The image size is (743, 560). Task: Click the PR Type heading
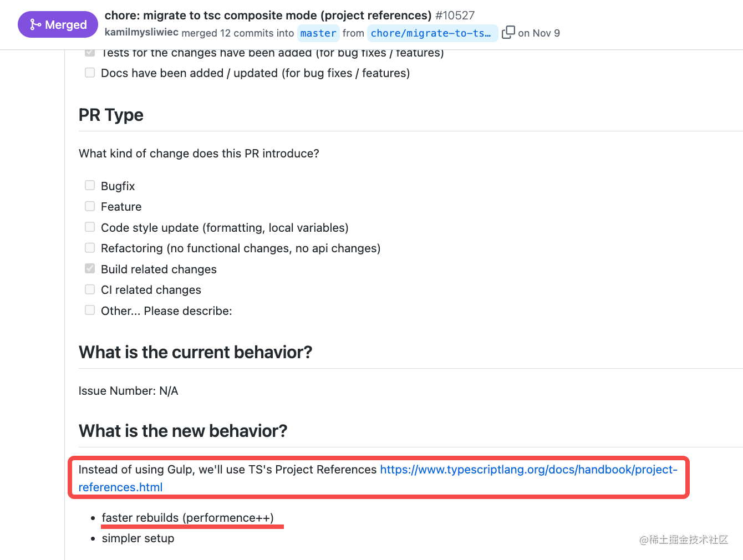pos(111,115)
